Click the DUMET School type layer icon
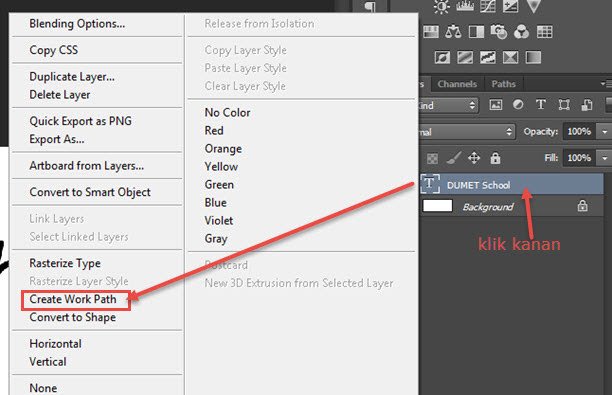The image size is (612, 395). coord(430,184)
